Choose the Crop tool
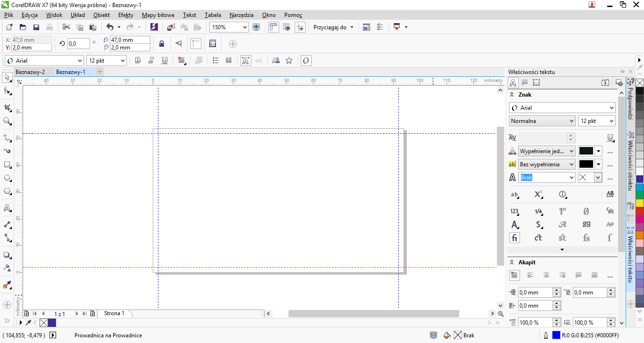The width and height of the screenshot is (644, 343). 7,107
